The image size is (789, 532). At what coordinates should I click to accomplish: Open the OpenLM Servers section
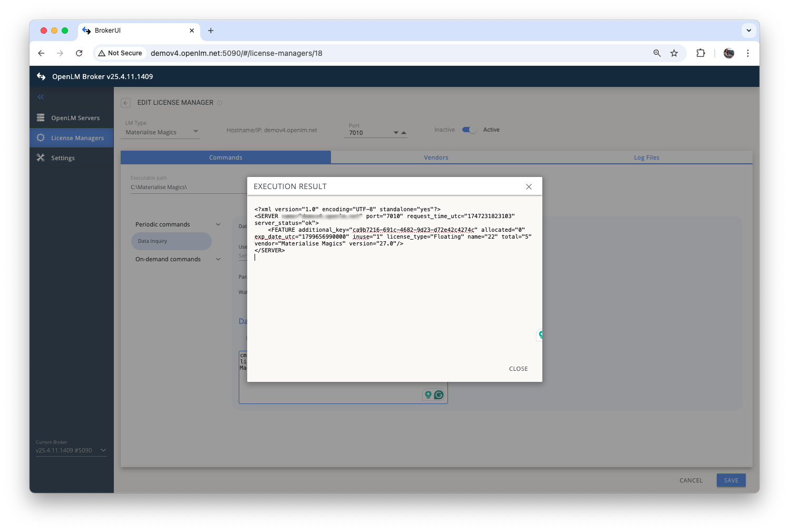(75, 118)
